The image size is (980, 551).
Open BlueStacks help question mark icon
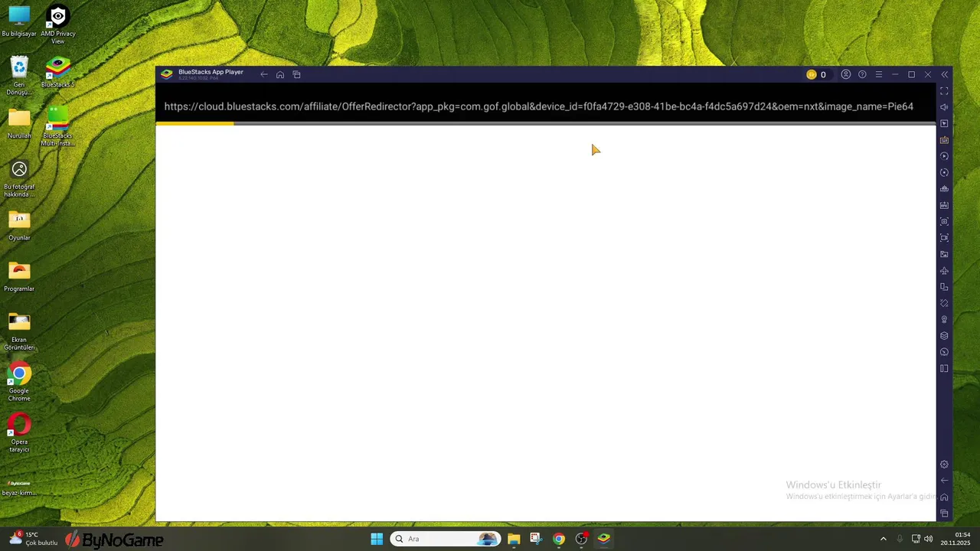pos(862,74)
